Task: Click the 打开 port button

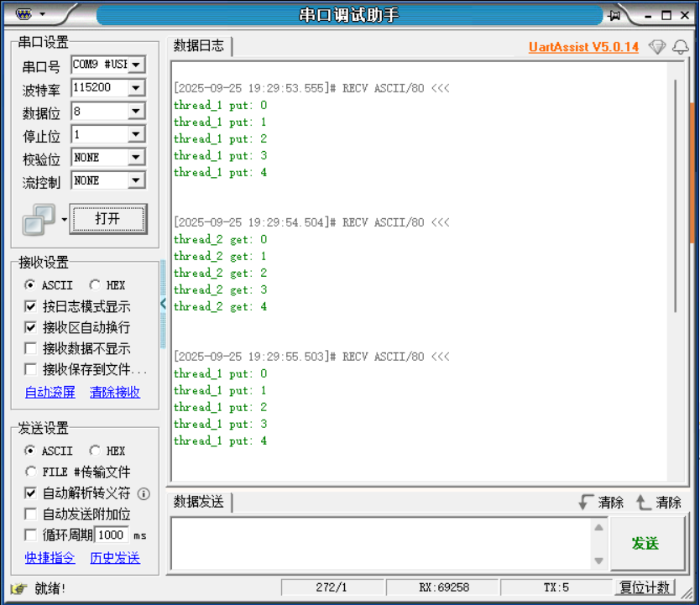Action: [108, 219]
